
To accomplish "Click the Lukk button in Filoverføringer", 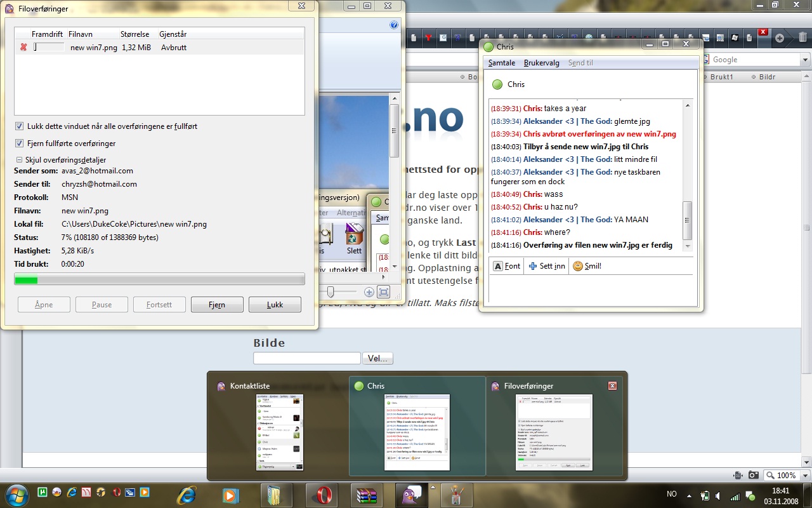I will coord(275,305).
